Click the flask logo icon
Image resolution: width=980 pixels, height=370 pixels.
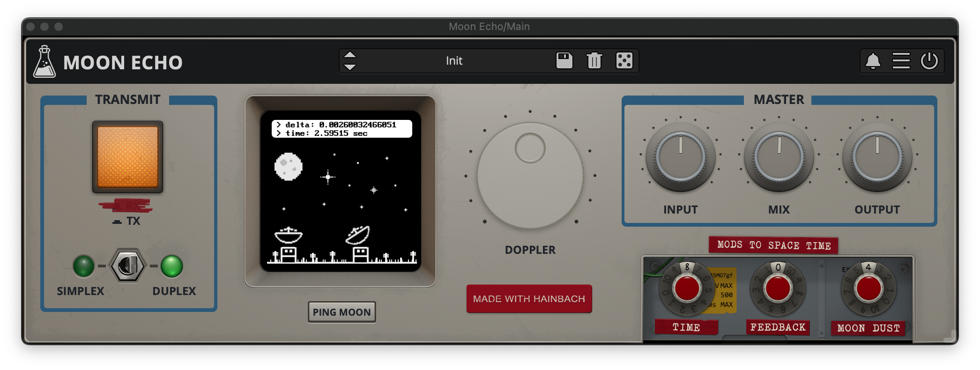[45, 61]
